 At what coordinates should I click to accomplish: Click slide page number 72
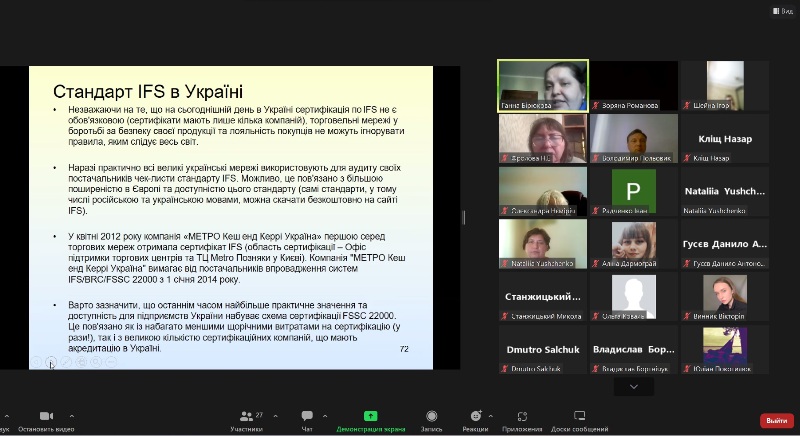404,349
